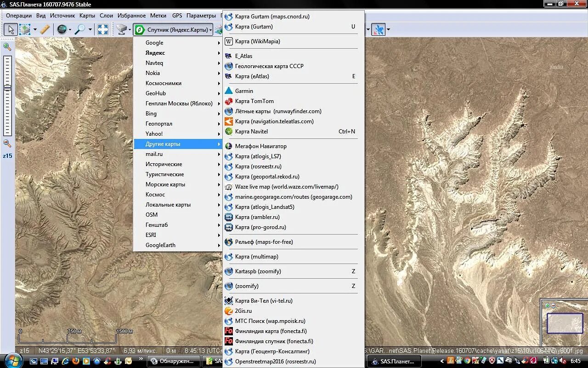Open the Карты menu
Image resolution: width=588 pixels, height=368 pixels.
tap(87, 16)
